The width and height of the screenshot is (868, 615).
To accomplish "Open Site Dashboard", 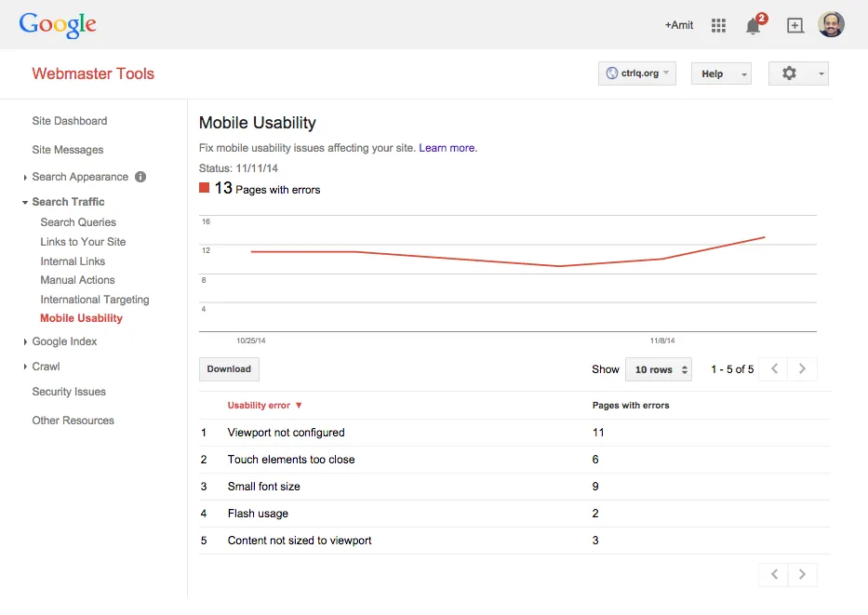I will [x=70, y=121].
